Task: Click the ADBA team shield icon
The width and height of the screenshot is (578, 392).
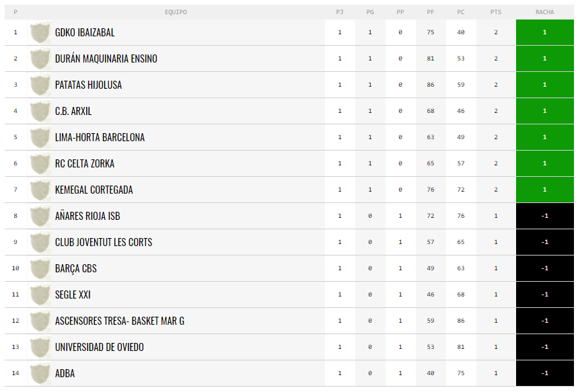Action: (x=40, y=373)
